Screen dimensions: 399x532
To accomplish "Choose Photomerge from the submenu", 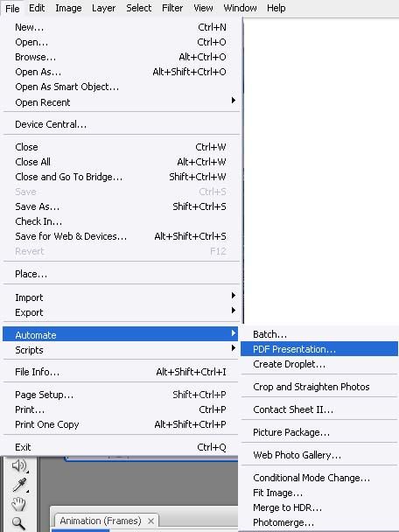I will click(319, 522).
